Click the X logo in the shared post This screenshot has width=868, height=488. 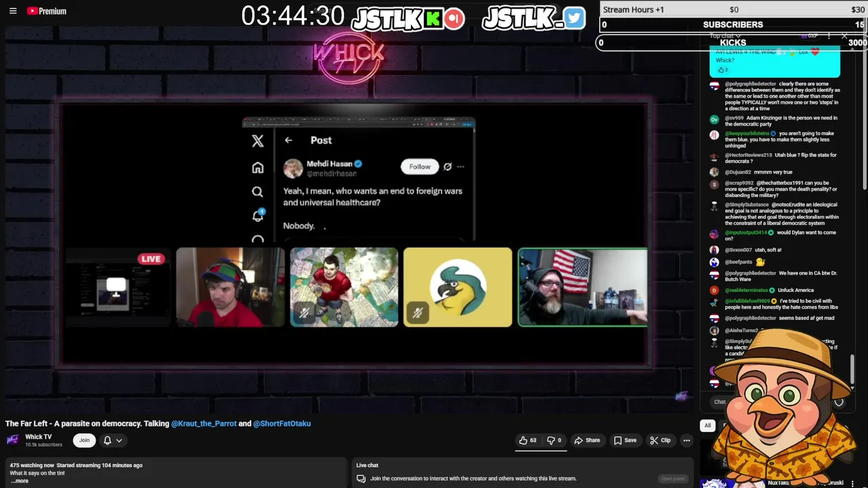[258, 141]
